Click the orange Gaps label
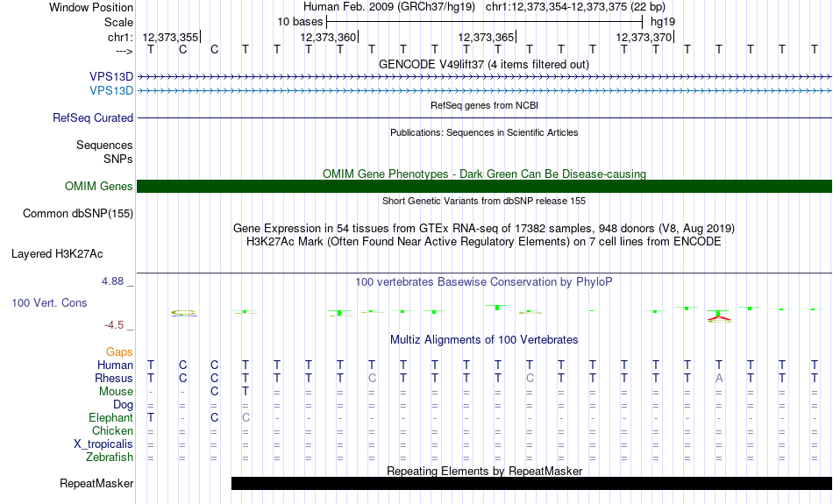Viewport: 833px width, 504px height. [119, 352]
